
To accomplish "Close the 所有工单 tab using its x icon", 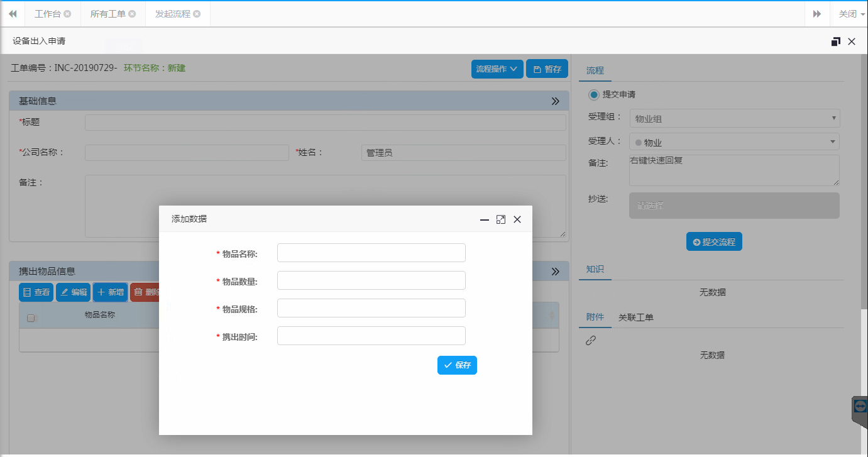I will (x=132, y=14).
